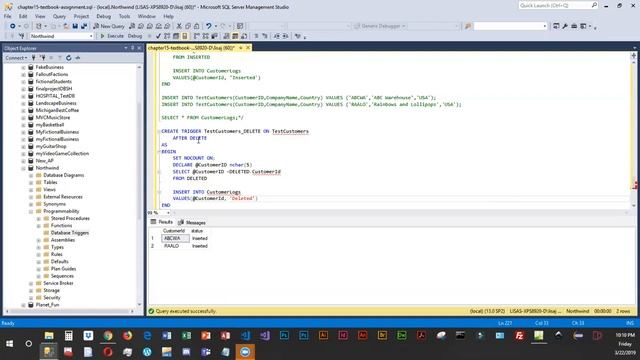640x360 pixels.
Task: Click the Object Explorer horizontal scrollbar
Action: click(x=69, y=311)
